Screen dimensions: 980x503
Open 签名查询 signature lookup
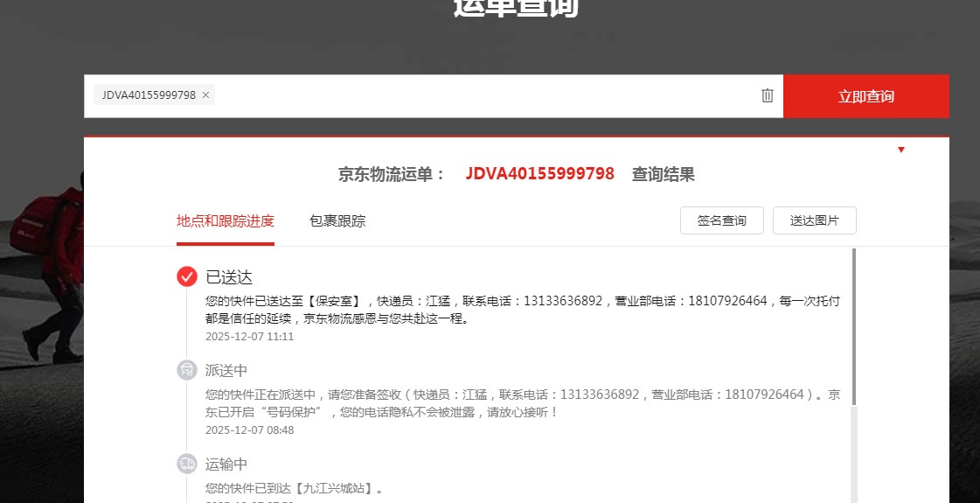coord(721,220)
